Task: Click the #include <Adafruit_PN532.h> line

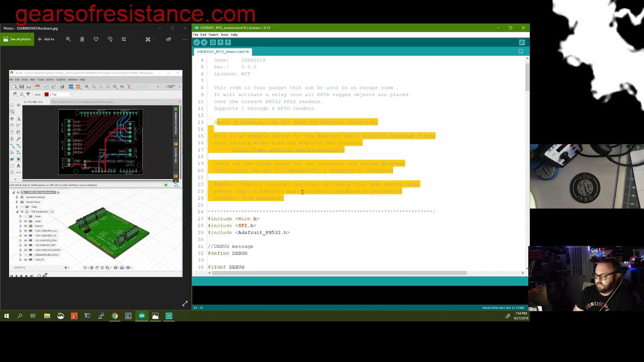Action: pos(249,232)
